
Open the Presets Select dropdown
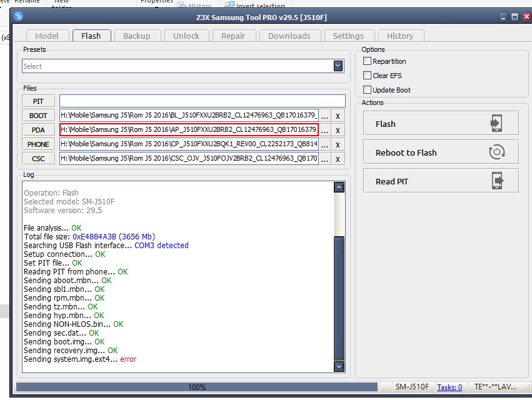(x=338, y=66)
